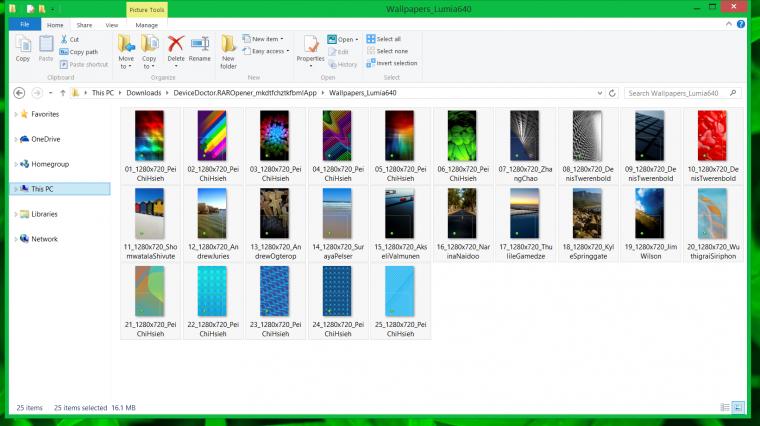Open the address bar history dropdown arrow
Image resolution: width=760 pixels, height=426 pixels.
coord(600,93)
